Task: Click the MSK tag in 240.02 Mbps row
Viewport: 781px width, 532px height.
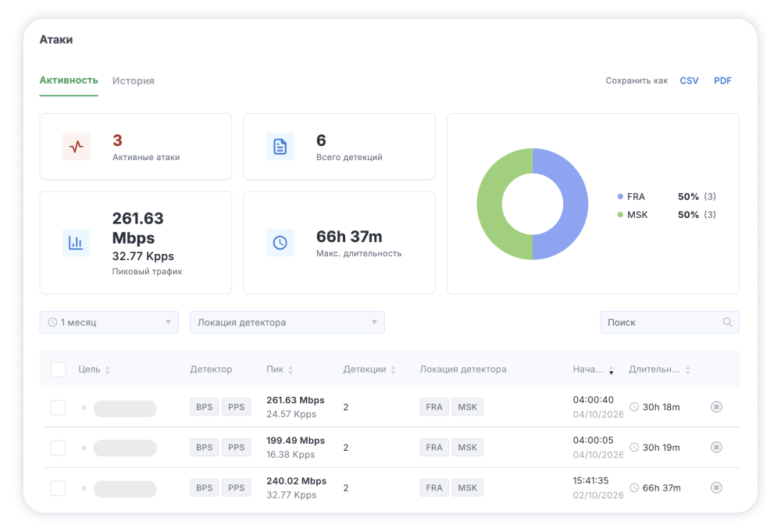Action: 467,487
